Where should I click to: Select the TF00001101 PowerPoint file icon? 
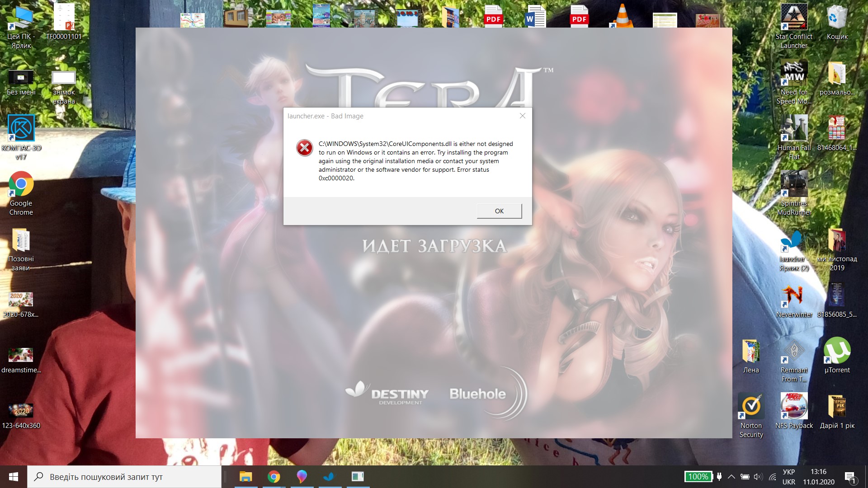pos(64,22)
